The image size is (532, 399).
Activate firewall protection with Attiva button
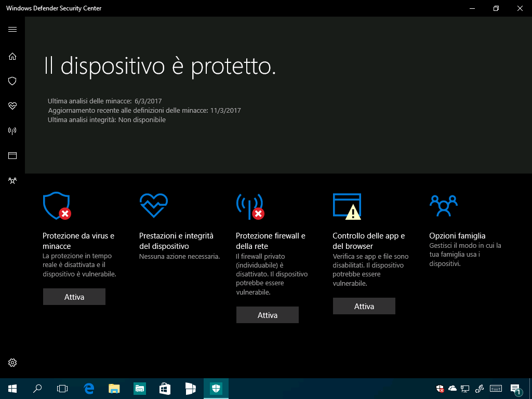pyautogui.click(x=268, y=315)
